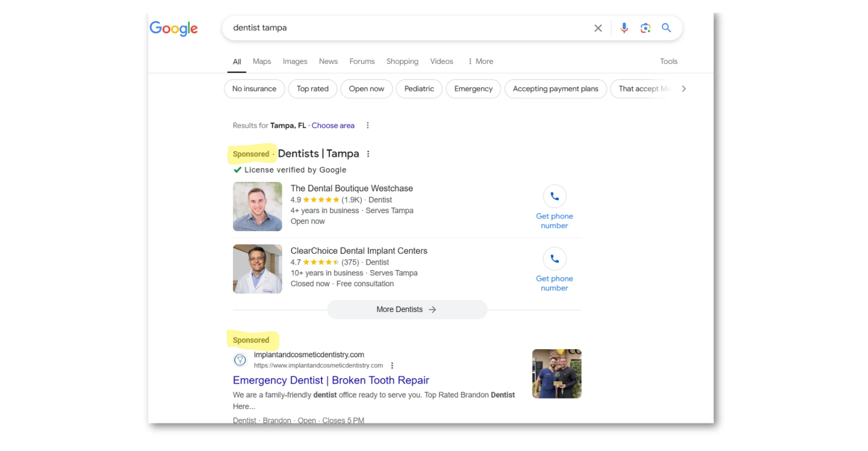Click 'Results for Tampa, FL' text
This screenshot has height=451, width=868.
pyautogui.click(x=269, y=126)
